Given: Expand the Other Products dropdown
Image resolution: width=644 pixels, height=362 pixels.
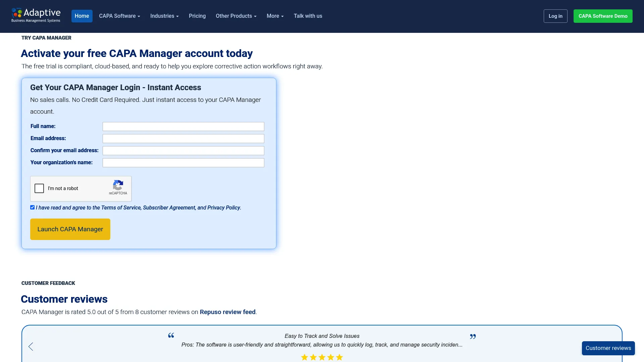Looking at the screenshot, I should pyautogui.click(x=236, y=16).
